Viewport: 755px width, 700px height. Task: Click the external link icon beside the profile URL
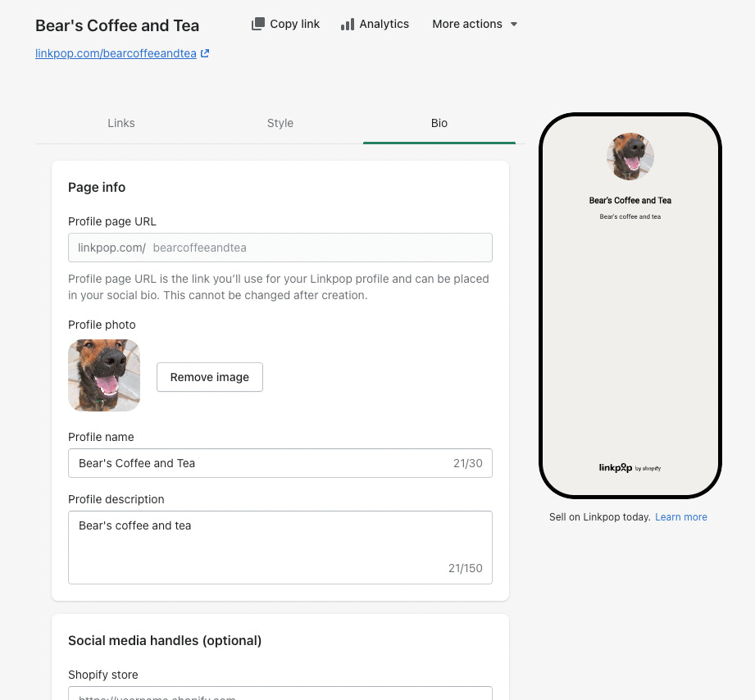(207, 52)
